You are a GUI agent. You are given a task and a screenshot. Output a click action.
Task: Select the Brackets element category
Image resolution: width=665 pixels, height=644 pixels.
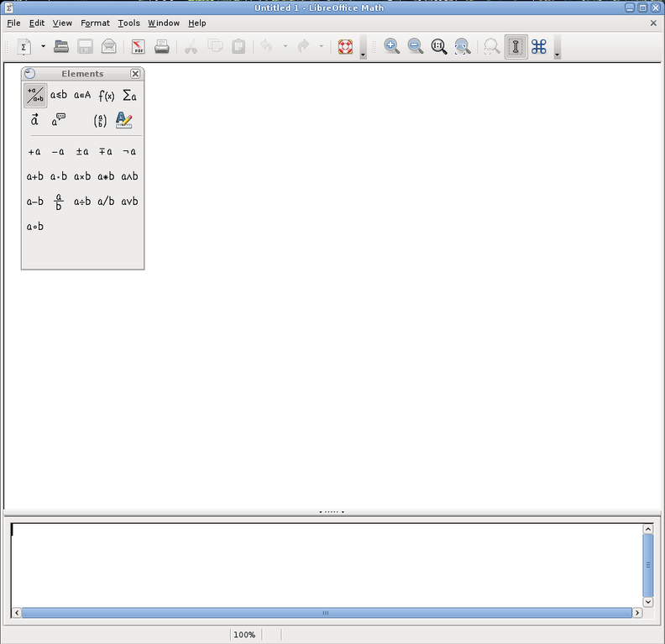(100, 120)
